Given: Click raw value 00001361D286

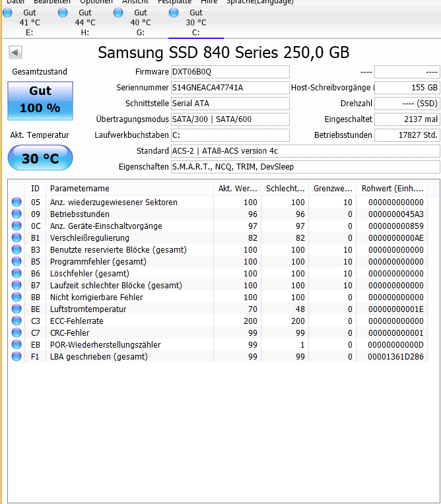Looking at the screenshot, I should pyautogui.click(x=396, y=357).
